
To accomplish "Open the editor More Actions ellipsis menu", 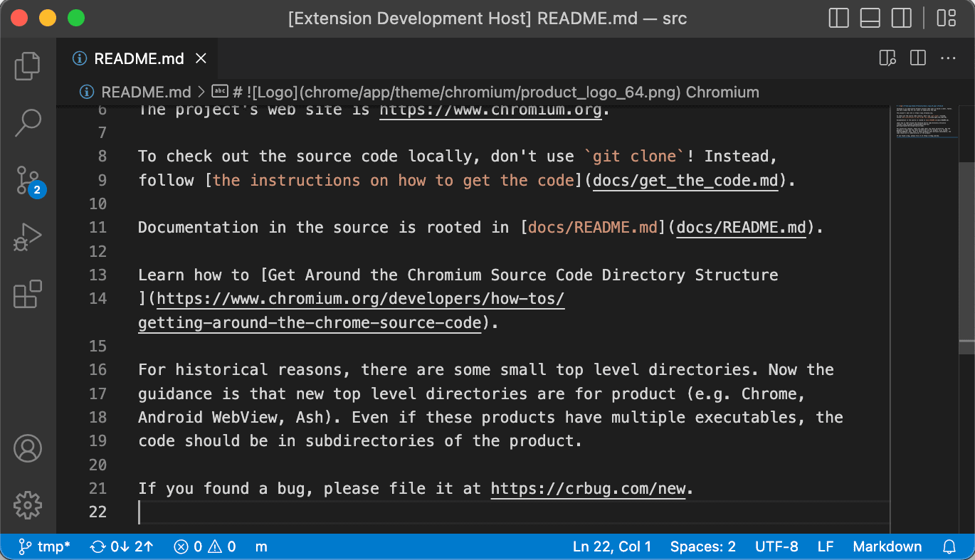I will coord(948,58).
